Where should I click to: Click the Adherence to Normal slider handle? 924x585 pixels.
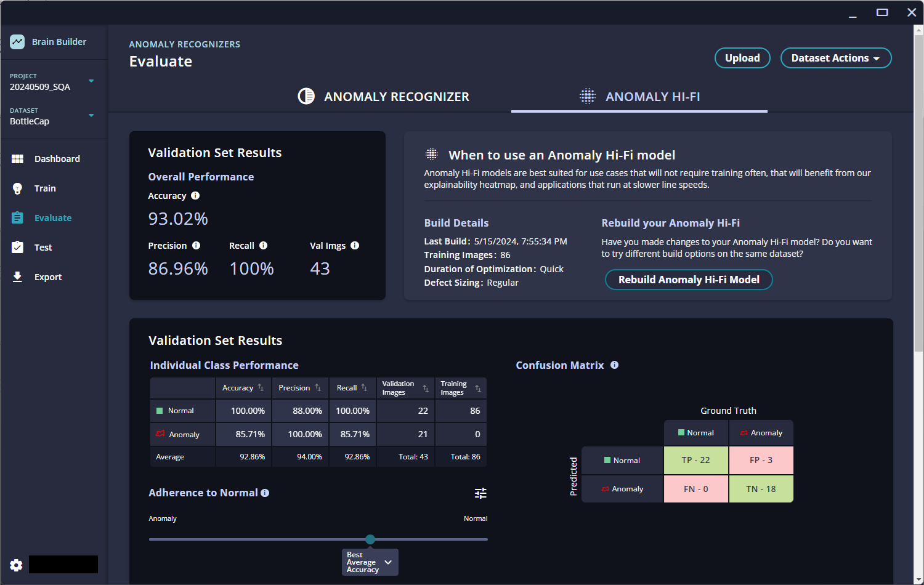[370, 539]
